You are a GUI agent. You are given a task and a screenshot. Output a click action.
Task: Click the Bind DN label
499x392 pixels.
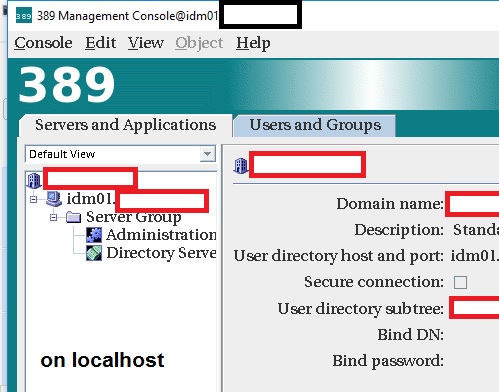411,335
